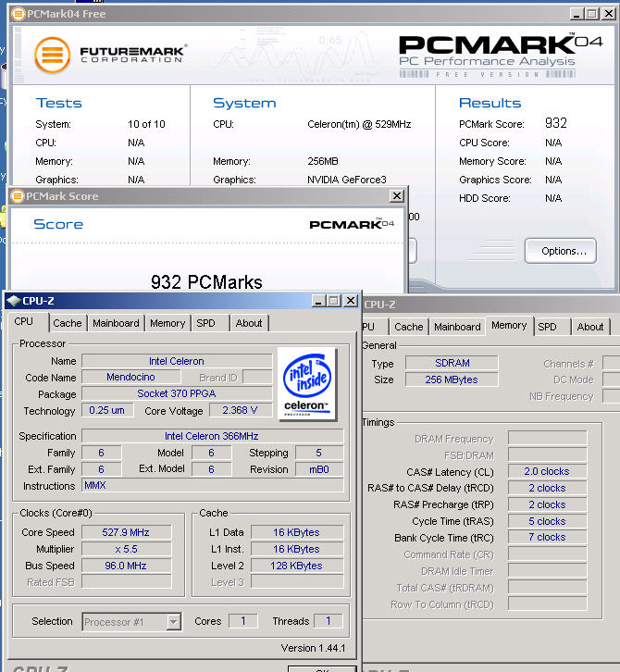This screenshot has width=620, height=672.
Task: Click the PCMark Score window title icon
Action: point(18,196)
